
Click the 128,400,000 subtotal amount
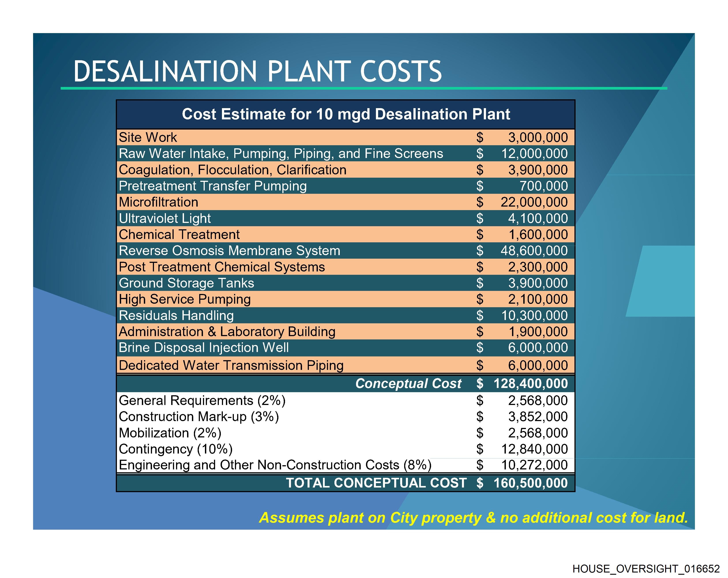point(531,383)
